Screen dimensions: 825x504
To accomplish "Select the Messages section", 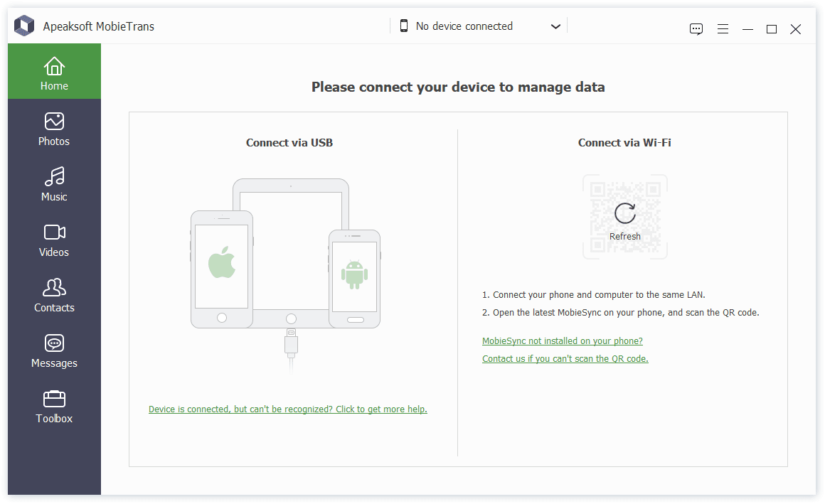I will [x=54, y=351].
